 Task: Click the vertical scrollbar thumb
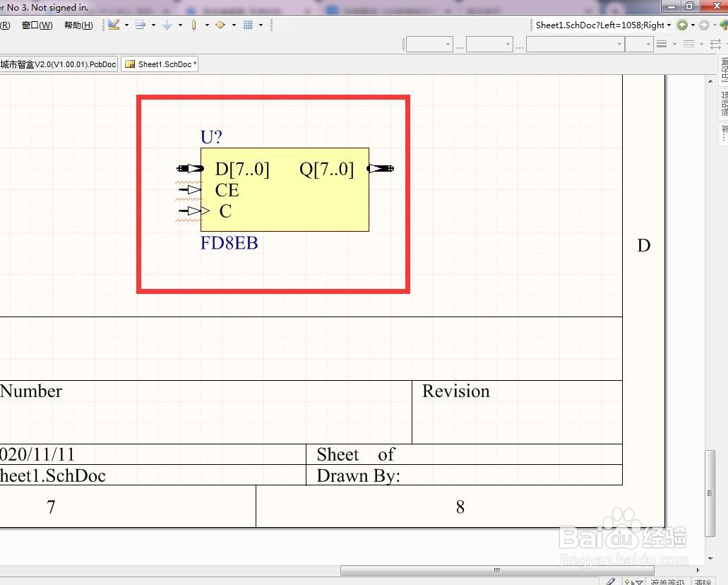click(x=710, y=493)
